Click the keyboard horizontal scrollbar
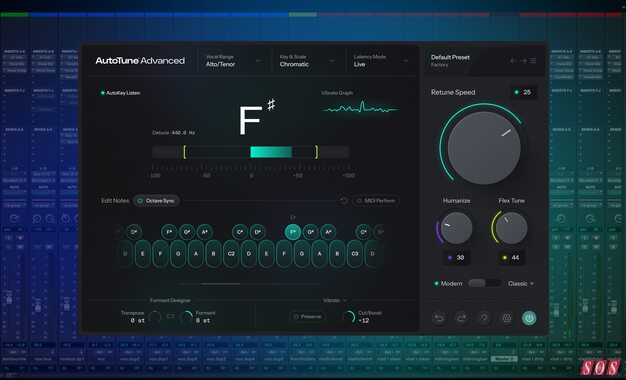The width and height of the screenshot is (626, 380). (x=250, y=284)
